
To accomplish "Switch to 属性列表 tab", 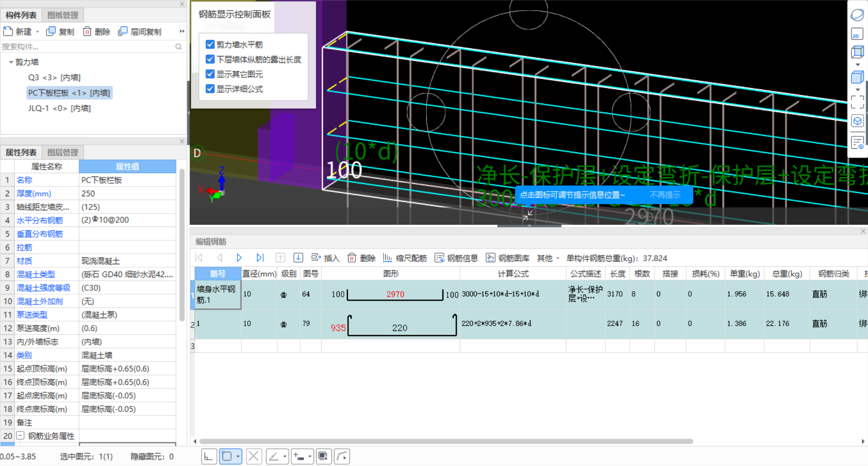I will coord(21,153).
